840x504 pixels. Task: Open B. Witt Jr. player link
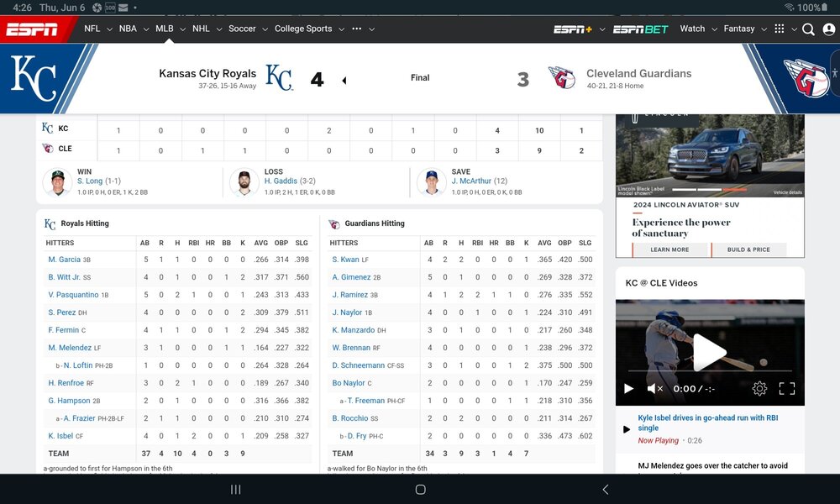[65, 277]
